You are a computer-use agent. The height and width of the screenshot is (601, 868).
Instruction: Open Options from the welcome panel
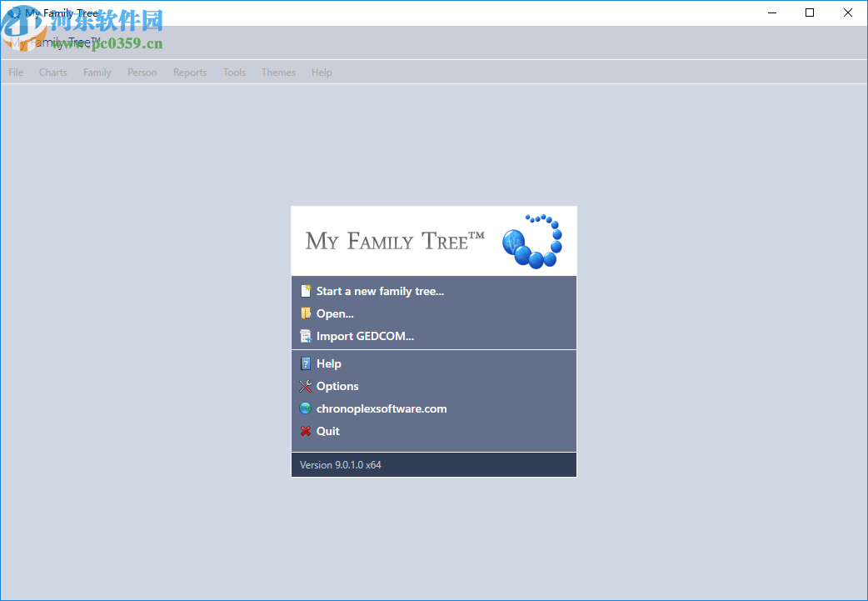click(x=337, y=386)
